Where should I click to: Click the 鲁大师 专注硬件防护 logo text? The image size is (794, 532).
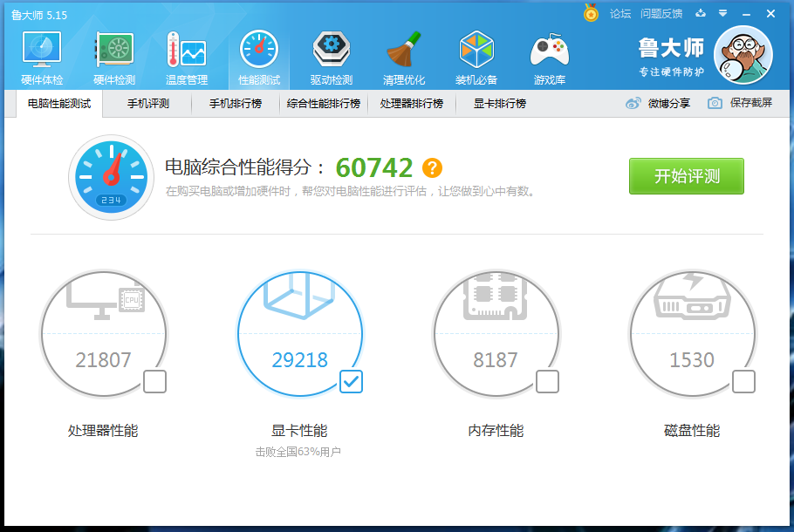[x=671, y=57]
